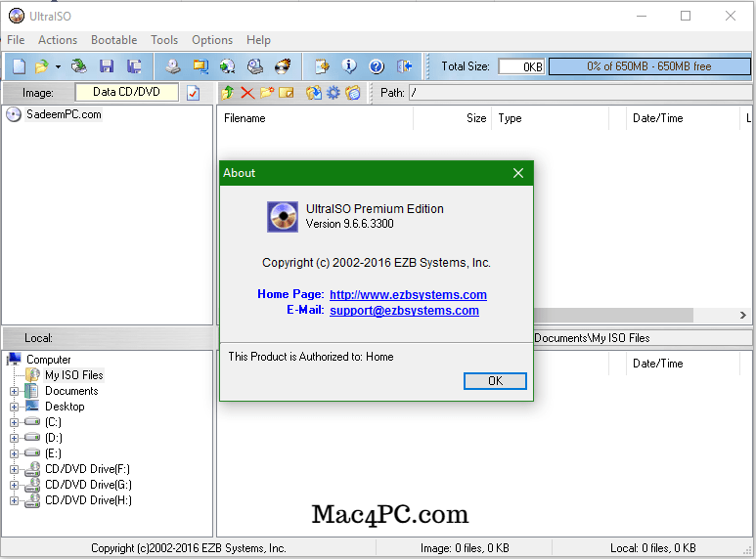Open the recent files dropdown arrow
Screen dimensions: 756x559
58,66
